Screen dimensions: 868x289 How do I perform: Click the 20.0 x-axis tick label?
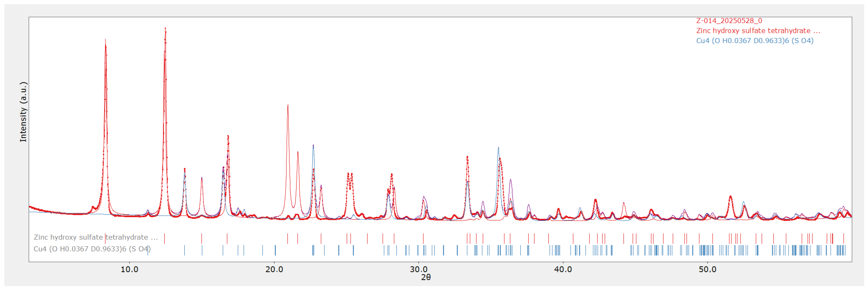[x=274, y=270]
